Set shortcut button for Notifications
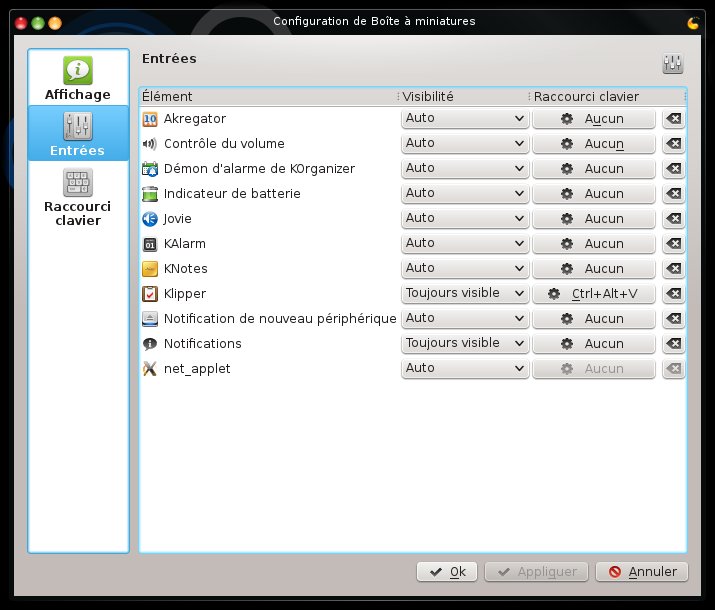715x610 pixels. 594,344
